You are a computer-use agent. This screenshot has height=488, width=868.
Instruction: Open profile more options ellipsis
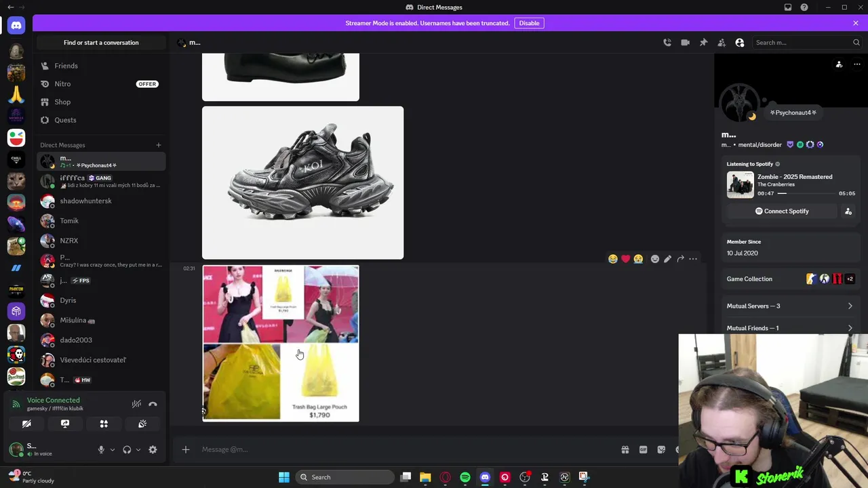click(x=857, y=64)
